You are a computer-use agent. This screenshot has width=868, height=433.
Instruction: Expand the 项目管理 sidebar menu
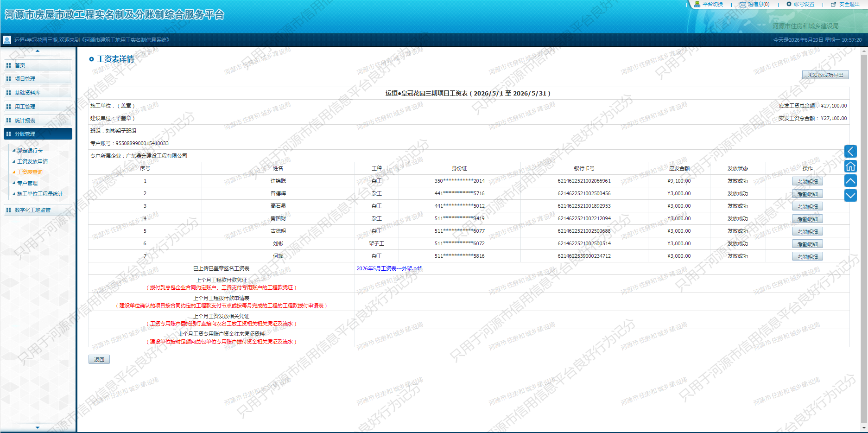[38, 79]
